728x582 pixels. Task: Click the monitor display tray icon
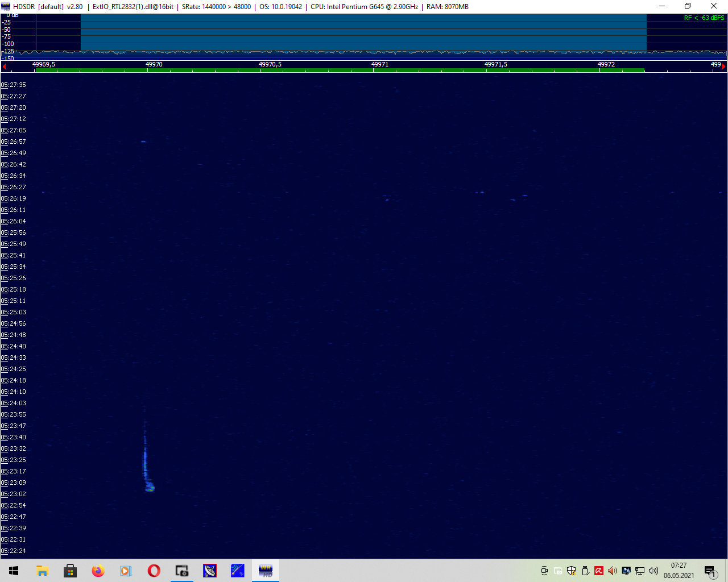(626, 571)
